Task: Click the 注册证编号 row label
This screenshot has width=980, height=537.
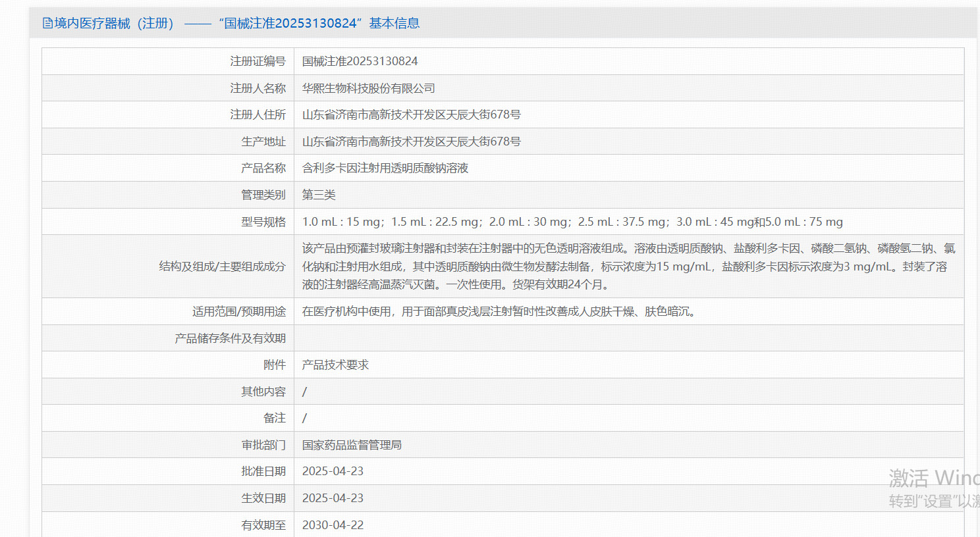Action: point(258,61)
